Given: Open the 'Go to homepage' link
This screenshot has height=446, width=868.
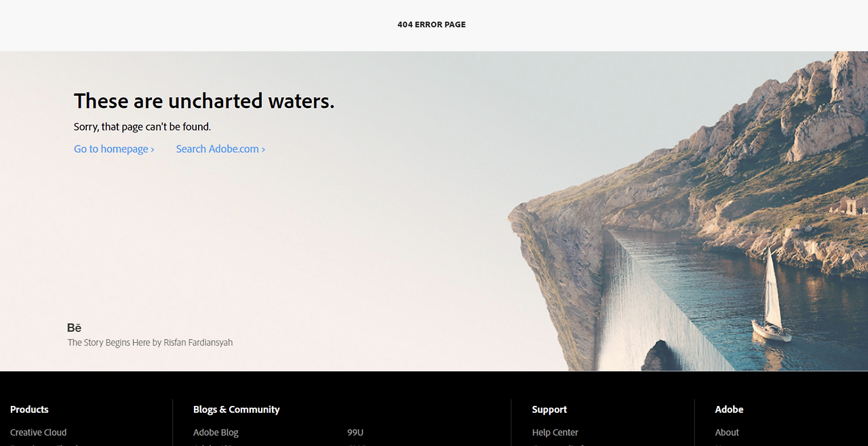Looking at the screenshot, I should [x=114, y=149].
